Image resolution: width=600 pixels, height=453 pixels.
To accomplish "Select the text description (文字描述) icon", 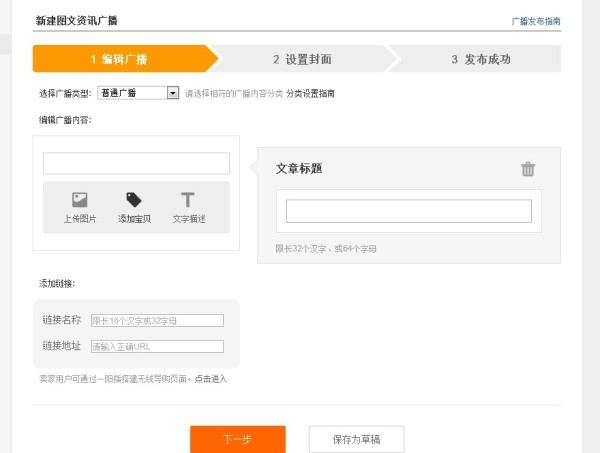I will [188, 201].
